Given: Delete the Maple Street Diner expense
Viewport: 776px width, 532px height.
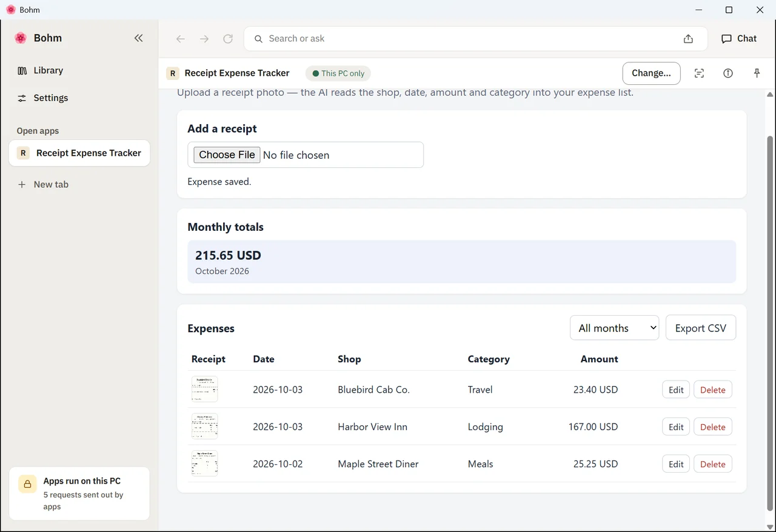Looking at the screenshot, I should 712,464.
